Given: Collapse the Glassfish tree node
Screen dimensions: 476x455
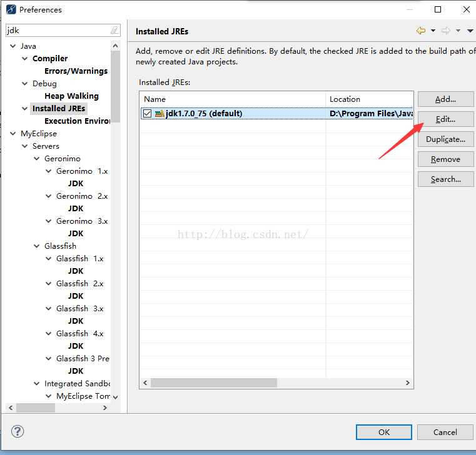Looking at the screenshot, I should [37, 246].
